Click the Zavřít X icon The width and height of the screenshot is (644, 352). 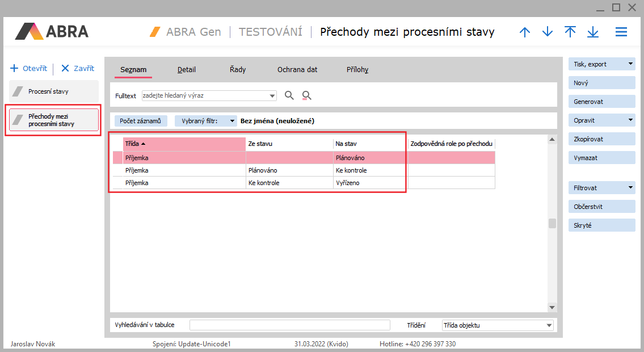tap(65, 68)
